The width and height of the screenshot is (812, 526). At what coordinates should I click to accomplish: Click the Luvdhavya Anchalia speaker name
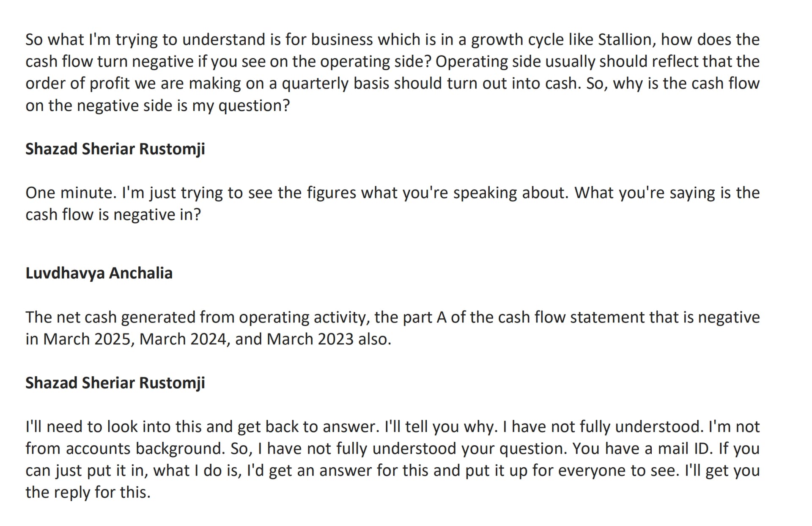[99, 273]
